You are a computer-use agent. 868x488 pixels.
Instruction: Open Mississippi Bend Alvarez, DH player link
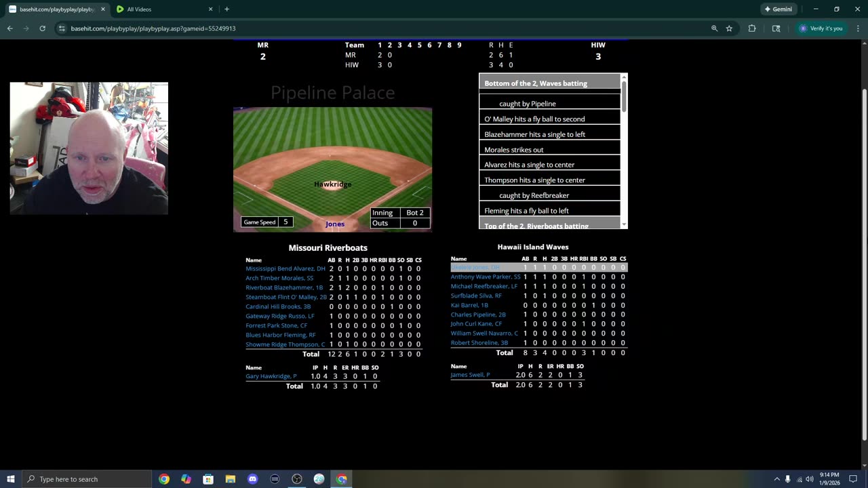tap(285, 268)
